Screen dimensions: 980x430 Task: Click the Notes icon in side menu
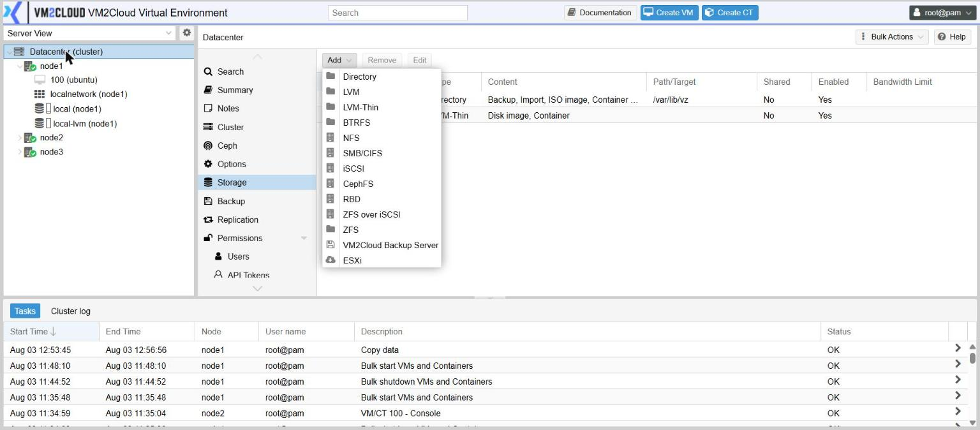[208, 108]
